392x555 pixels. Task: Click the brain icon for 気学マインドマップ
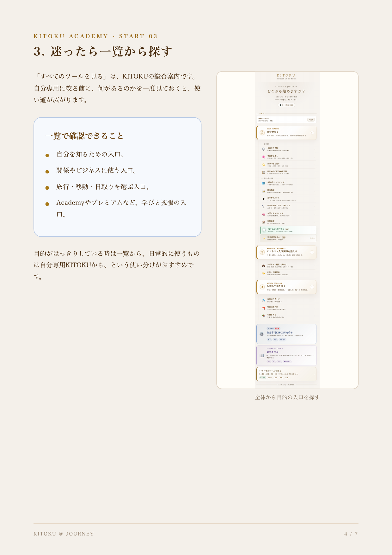[264, 214]
